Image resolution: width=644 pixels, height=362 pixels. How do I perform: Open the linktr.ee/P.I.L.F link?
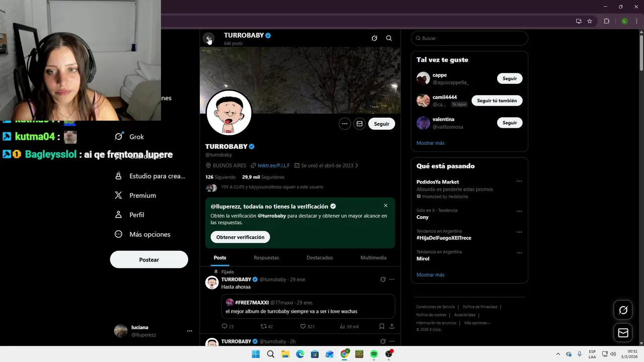(274, 165)
